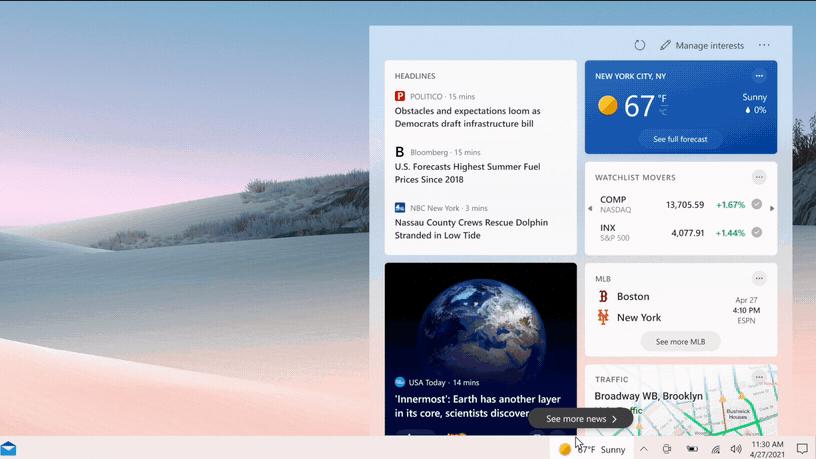
Task: Go to next watchlist movers page
Action: click(x=772, y=209)
